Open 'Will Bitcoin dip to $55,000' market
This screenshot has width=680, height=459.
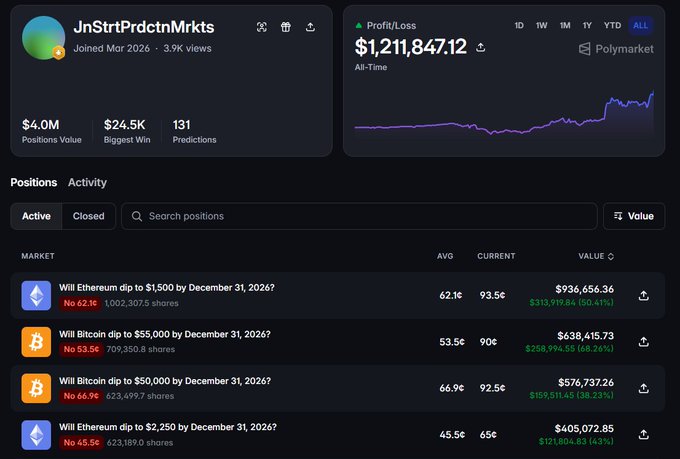pos(165,334)
